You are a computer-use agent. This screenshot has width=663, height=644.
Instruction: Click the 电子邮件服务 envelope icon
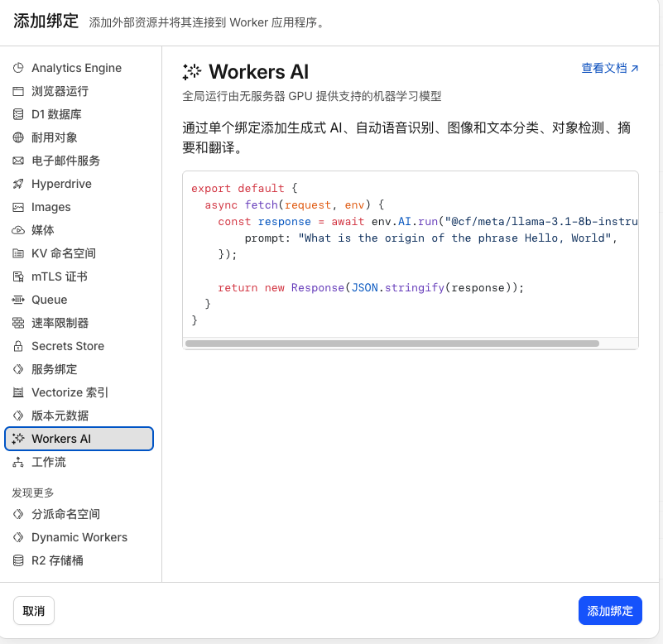click(18, 161)
